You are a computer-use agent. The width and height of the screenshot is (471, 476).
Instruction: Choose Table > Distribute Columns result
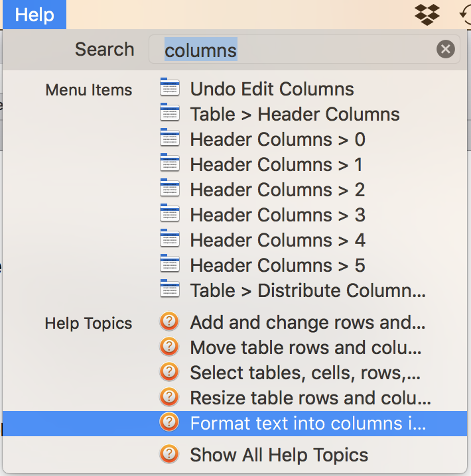[307, 290]
